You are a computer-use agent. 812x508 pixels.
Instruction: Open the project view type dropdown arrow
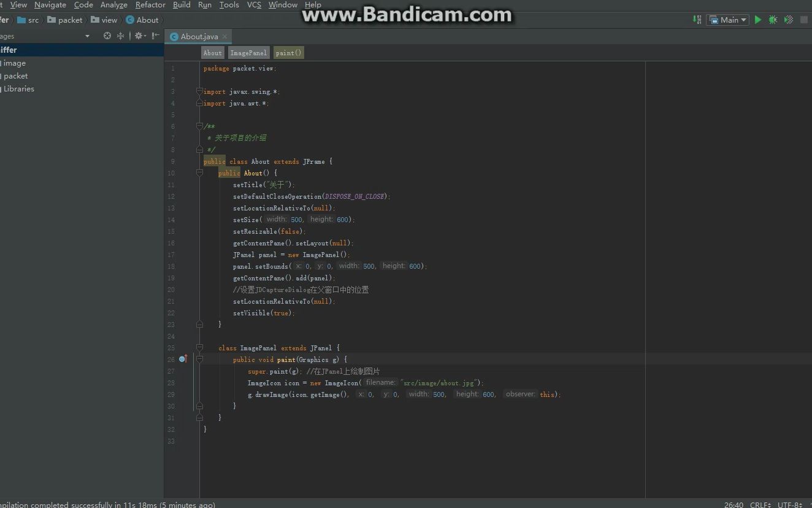87,36
